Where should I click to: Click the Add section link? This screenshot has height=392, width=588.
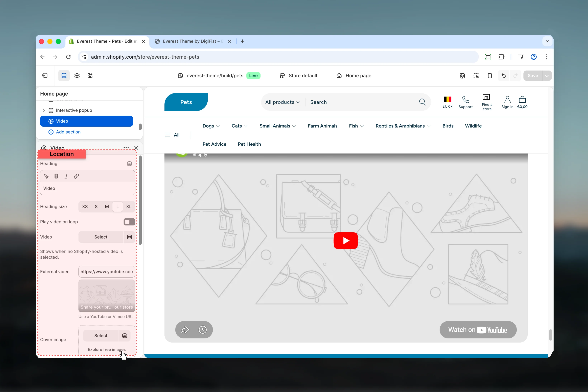pos(65,132)
